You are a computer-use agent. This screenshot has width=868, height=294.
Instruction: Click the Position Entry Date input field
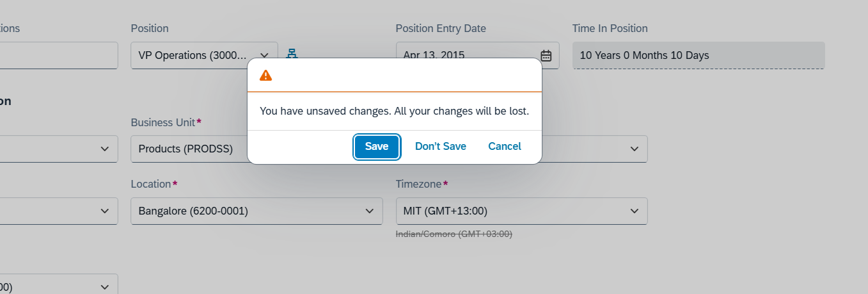(x=477, y=55)
